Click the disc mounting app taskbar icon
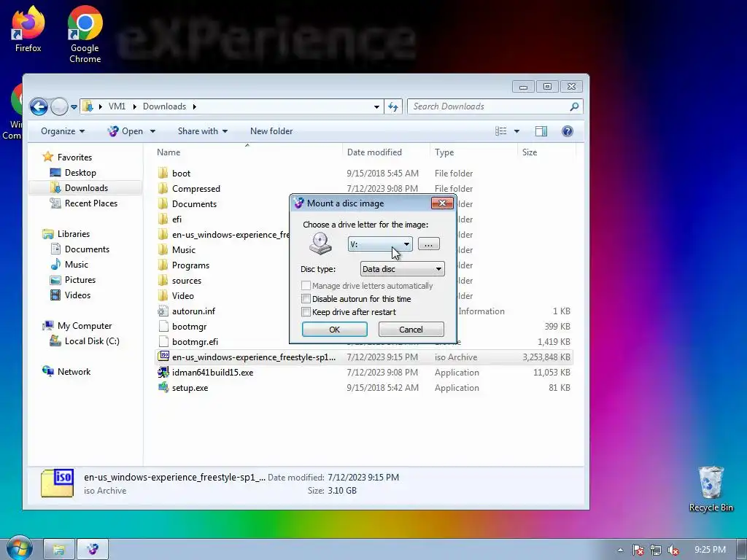 coord(93,550)
